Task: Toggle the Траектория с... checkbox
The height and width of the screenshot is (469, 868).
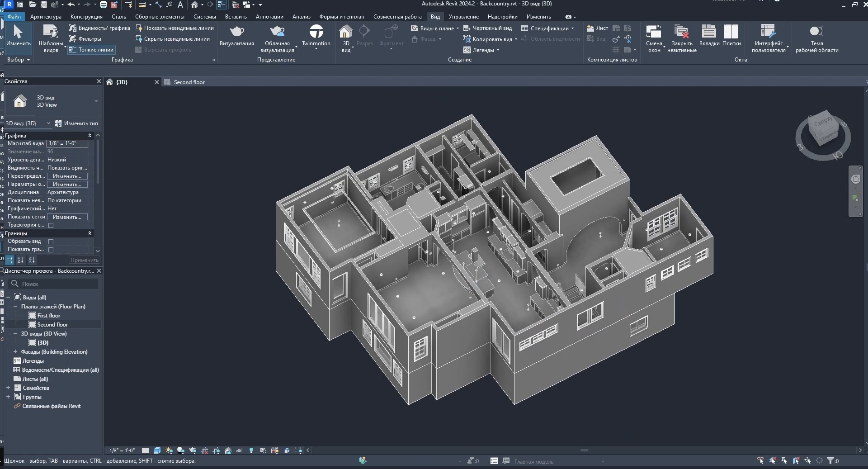Action: [x=51, y=225]
